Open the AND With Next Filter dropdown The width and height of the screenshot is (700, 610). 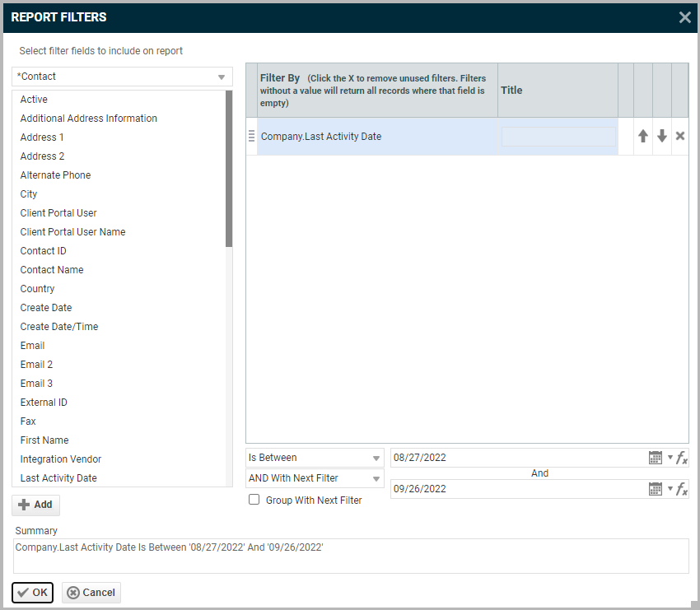[x=315, y=478]
